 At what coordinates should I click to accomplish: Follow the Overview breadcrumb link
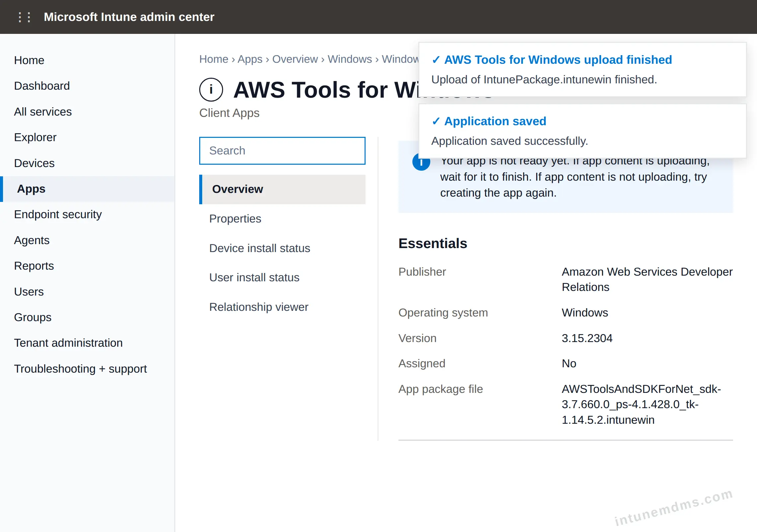pos(295,59)
